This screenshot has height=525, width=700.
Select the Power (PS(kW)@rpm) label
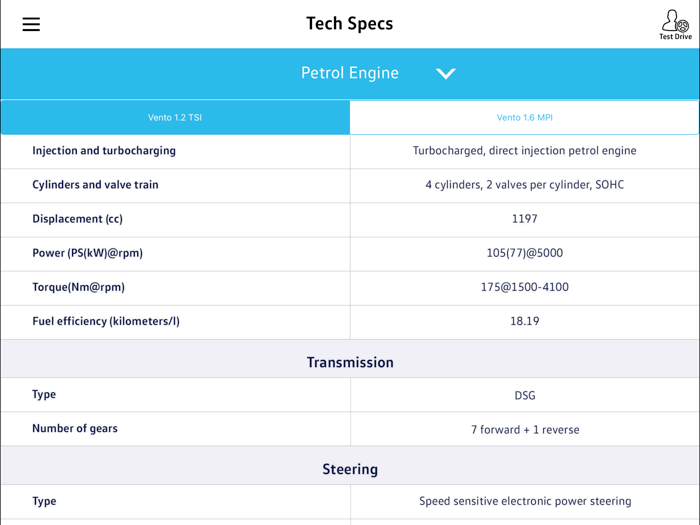[x=88, y=253]
